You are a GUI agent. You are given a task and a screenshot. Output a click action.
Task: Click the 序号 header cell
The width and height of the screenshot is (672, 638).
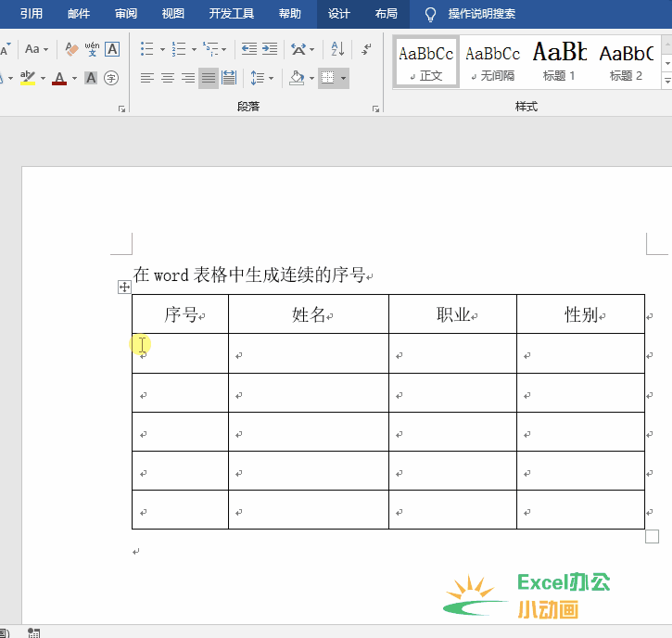click(x=181, y=314)
